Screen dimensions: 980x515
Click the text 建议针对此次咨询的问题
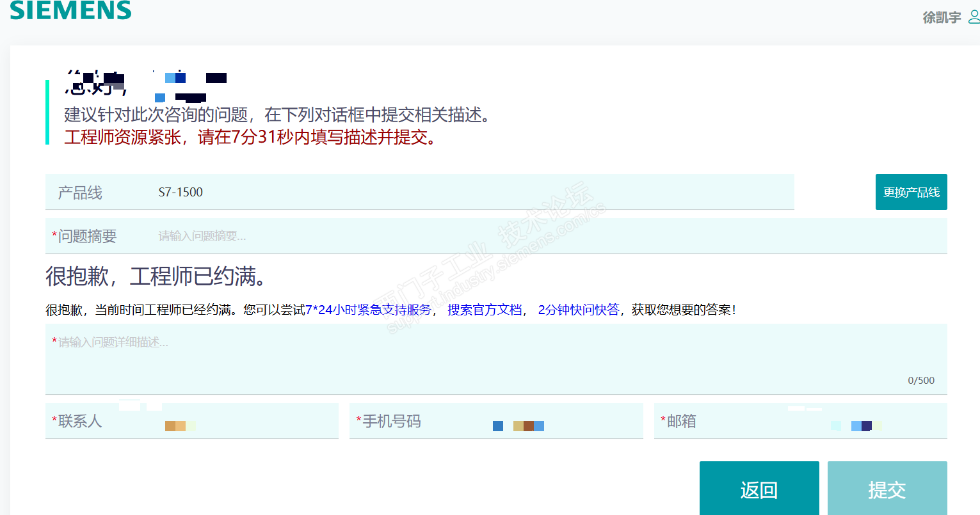tap(156, 115)
